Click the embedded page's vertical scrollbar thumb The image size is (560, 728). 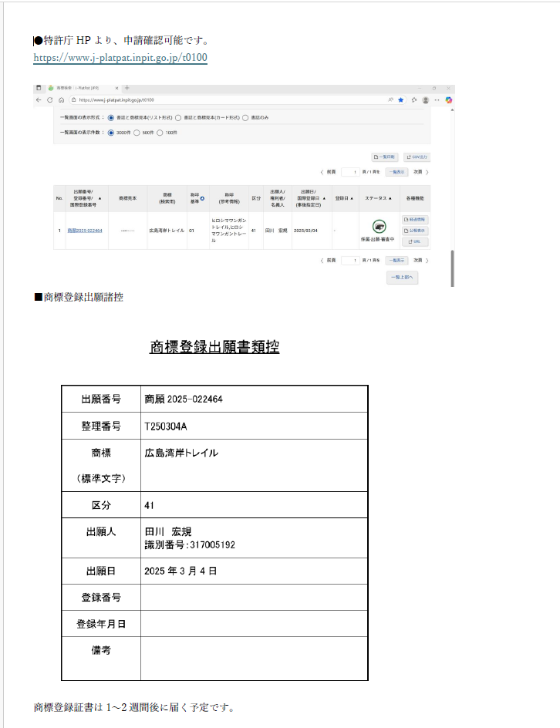coord(452,268)
